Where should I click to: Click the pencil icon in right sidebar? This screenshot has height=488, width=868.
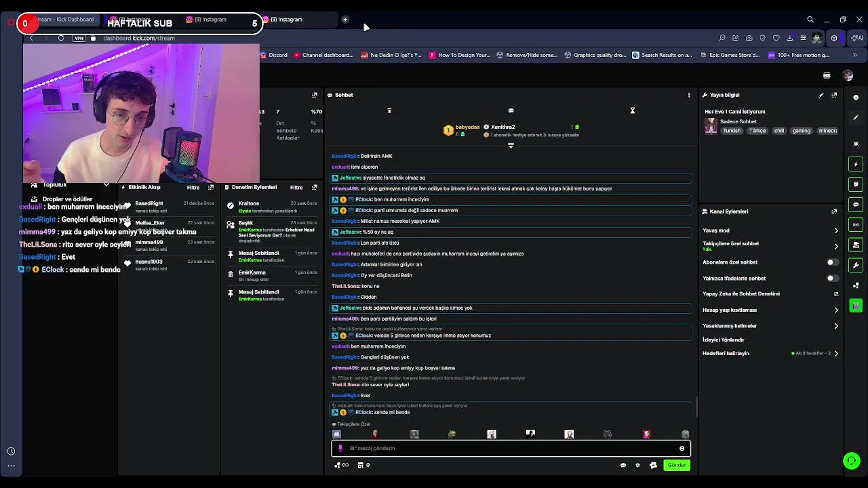856,117
